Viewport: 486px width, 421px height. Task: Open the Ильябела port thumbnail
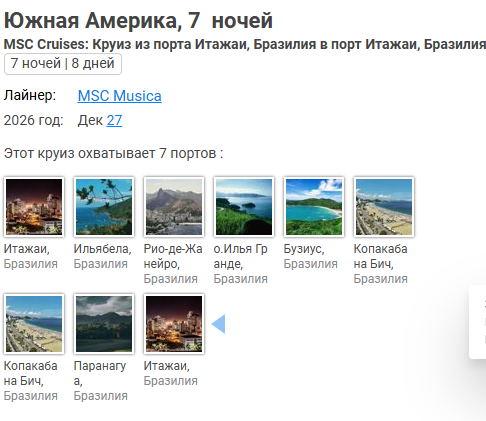104,207
